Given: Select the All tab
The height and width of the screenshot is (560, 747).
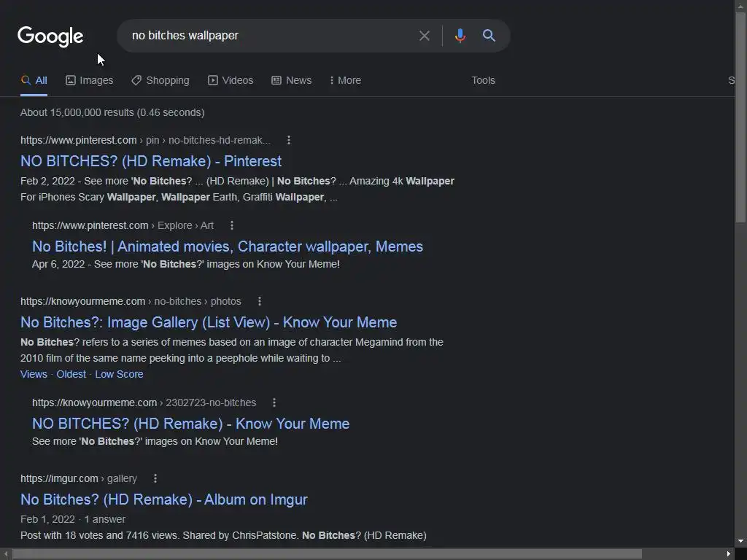Looking at the screenshot, I should pos(34,80).
